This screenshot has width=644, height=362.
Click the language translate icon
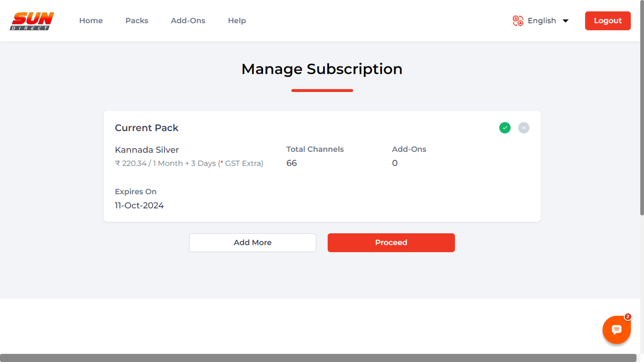tap(518, 21)
